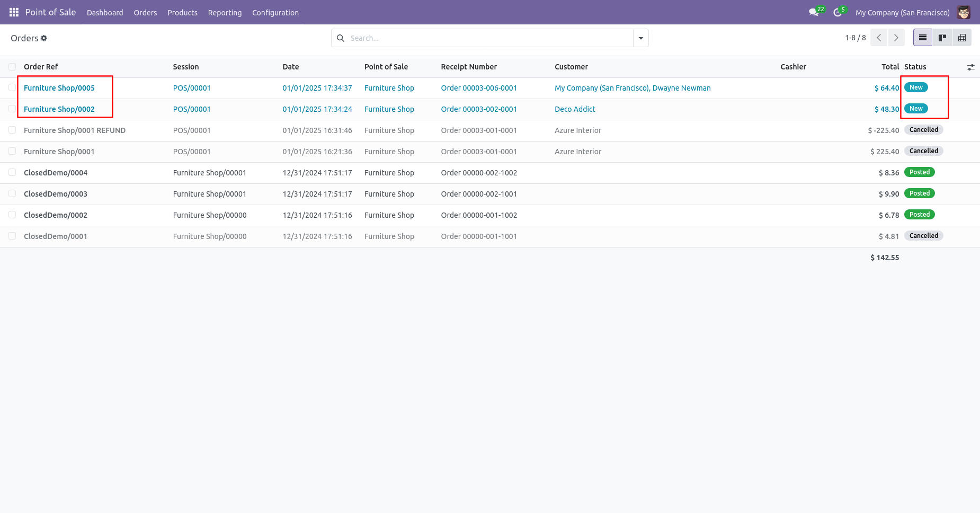
Task: Click the $ 142.55 total sum
Action: point(885,258)
